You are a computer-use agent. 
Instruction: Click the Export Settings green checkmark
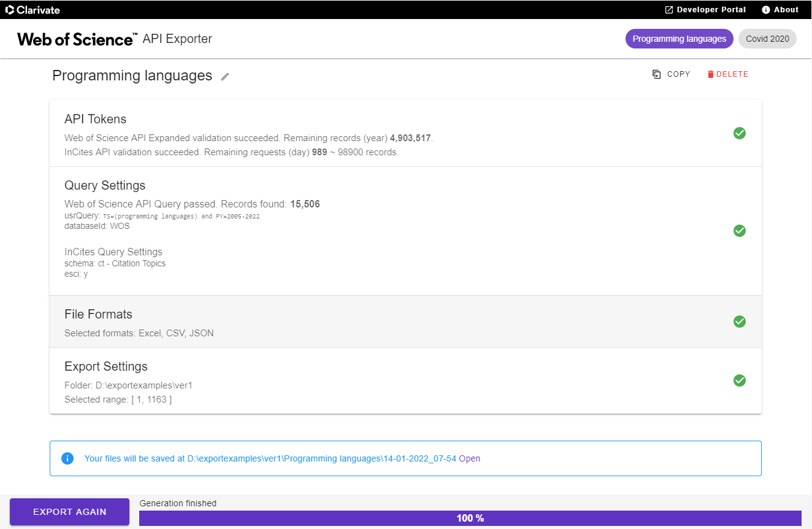740,380
